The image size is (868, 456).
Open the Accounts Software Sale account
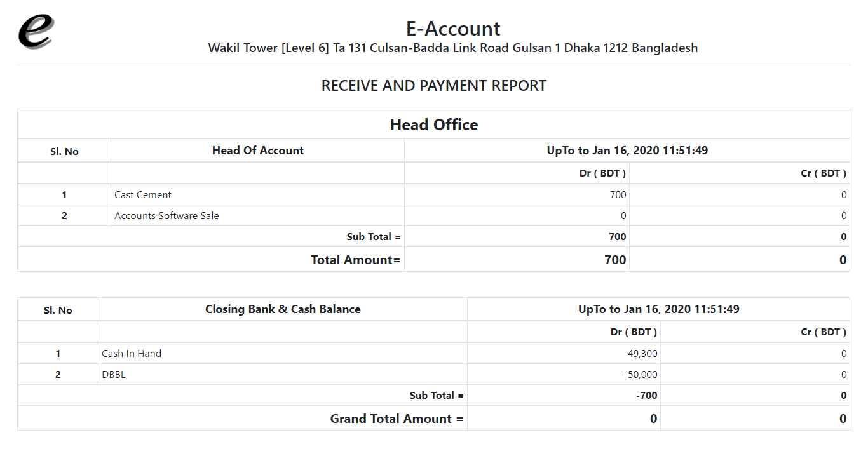tap(166, 215)
